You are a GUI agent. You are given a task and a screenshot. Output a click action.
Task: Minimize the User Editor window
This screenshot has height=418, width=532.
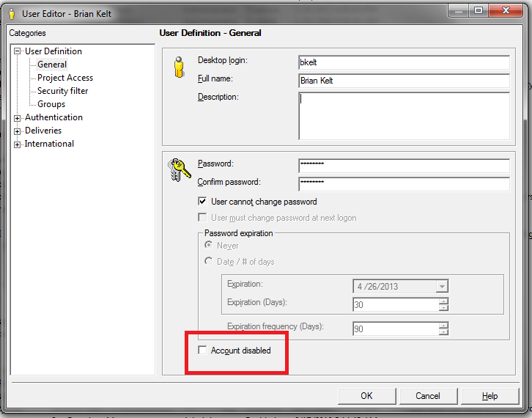(459, 11)
